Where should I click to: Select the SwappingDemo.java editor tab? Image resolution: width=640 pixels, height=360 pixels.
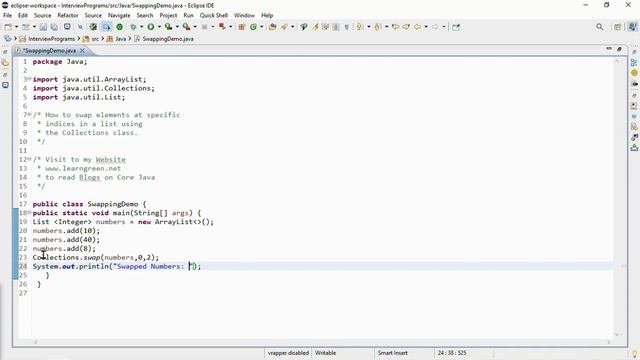[49, 51]
